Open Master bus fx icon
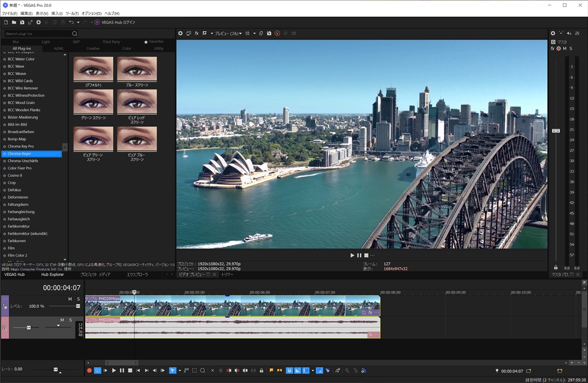The width and height of the screenshot is (588, 383). pyautogui.click(x=552, y=49)
